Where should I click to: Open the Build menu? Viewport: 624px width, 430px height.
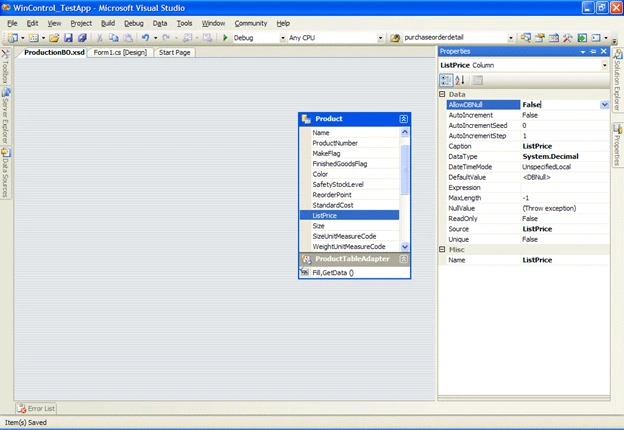[x=108, y=23]
